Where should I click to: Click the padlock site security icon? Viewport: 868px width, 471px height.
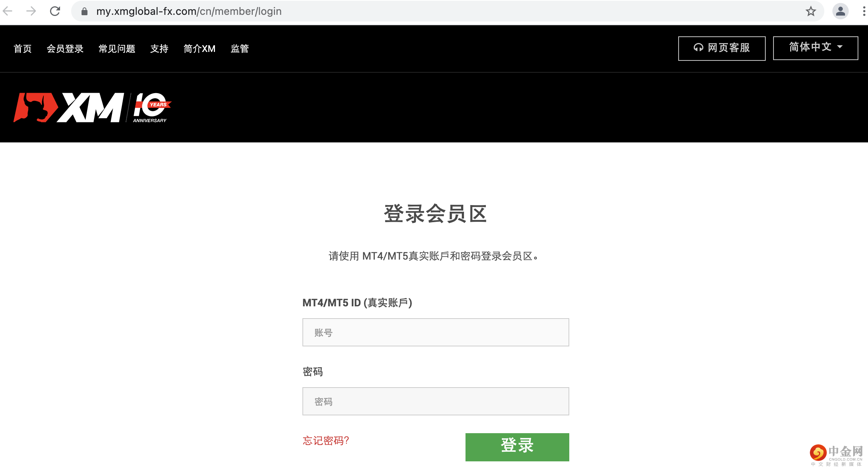click(x=85, y=11)
